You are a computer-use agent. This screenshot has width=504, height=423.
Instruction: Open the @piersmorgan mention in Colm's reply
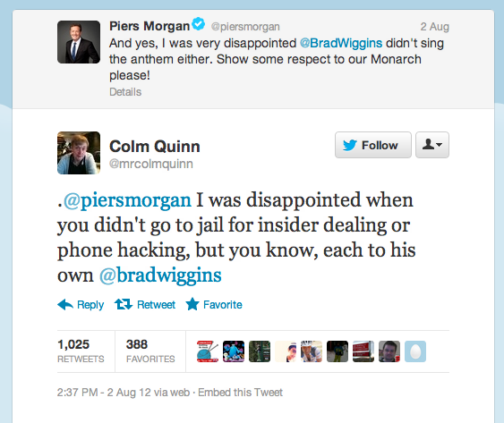[x=127, y=200]
